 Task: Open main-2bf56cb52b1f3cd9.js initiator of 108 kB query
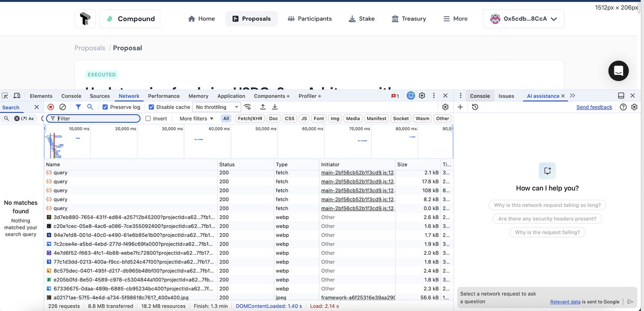coord(358,190)
